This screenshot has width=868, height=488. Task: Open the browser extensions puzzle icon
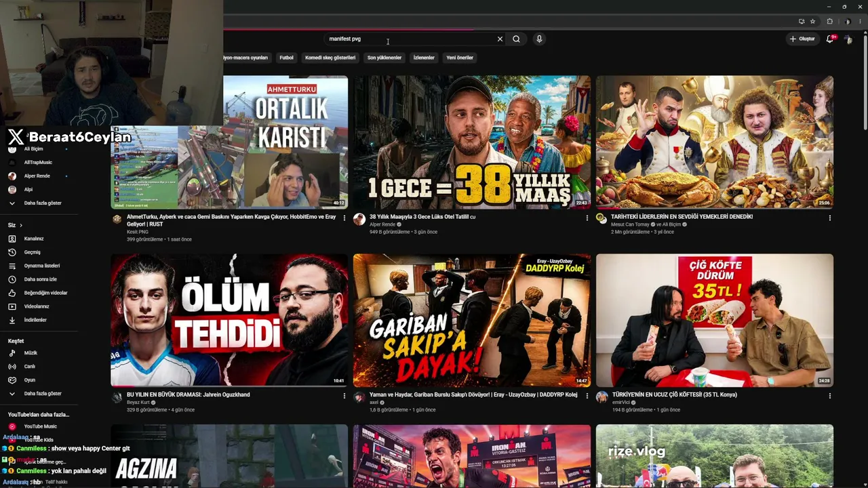coord(829,22)
